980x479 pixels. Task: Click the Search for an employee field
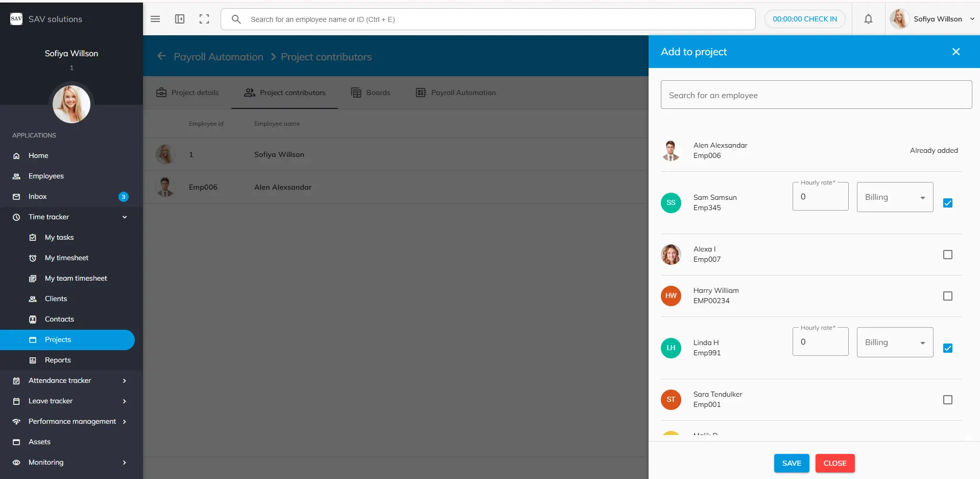click(x=816, y=95)
